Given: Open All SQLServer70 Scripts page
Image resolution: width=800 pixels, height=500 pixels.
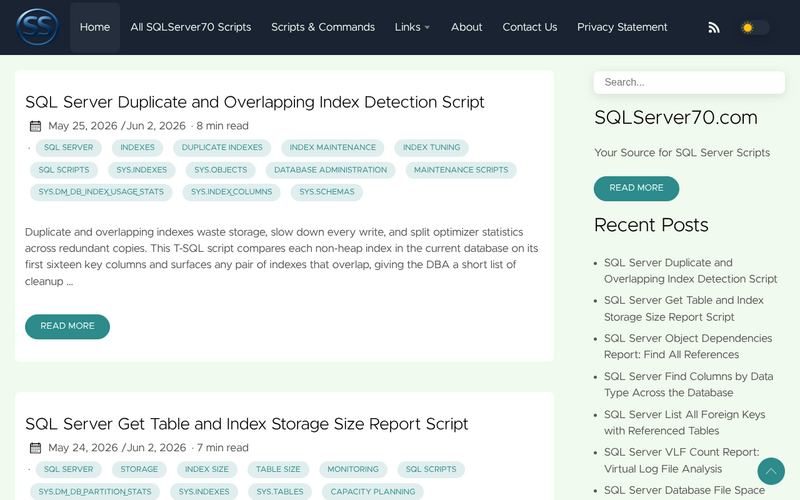Looking at the screenshot, I should coord(191,27).
